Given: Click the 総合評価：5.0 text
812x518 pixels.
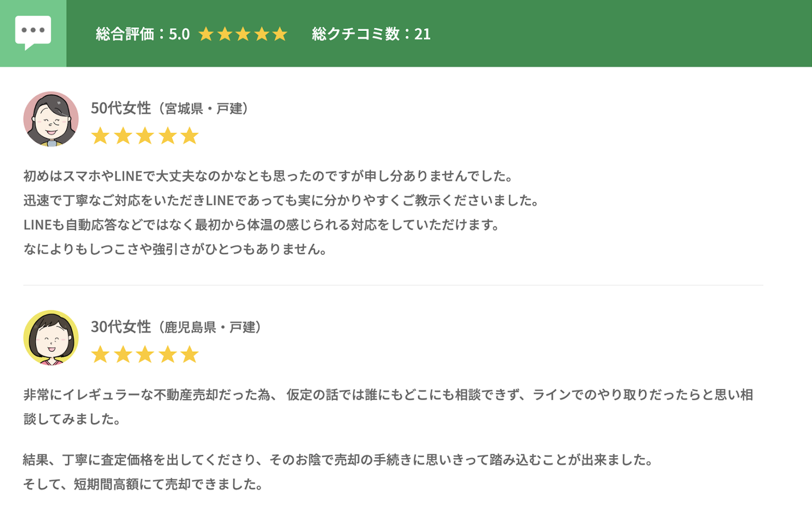Looking at the screenshot, I should tap(142, 34).
